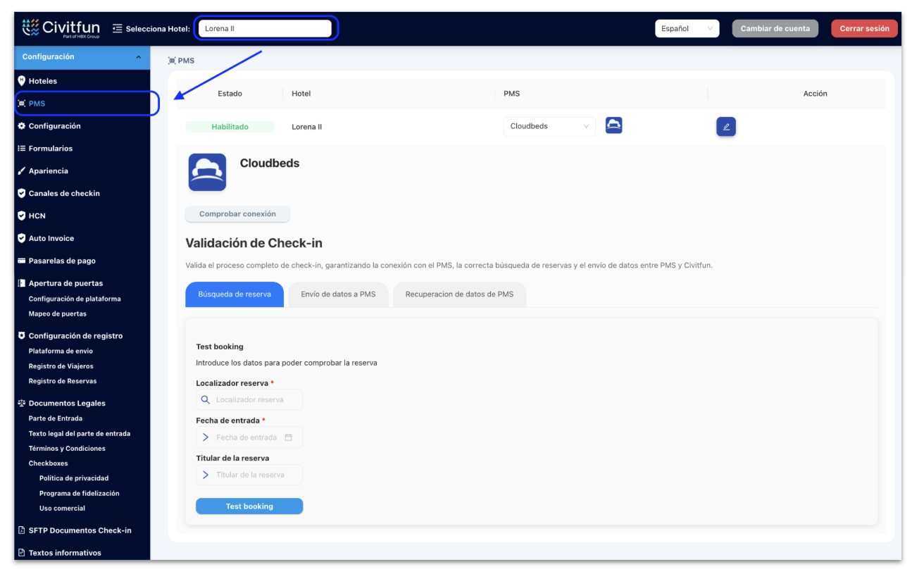Click the Apertura de puertas door icon
The height and width of the screenshot is (579, 924).
click(x=23, y=282)
